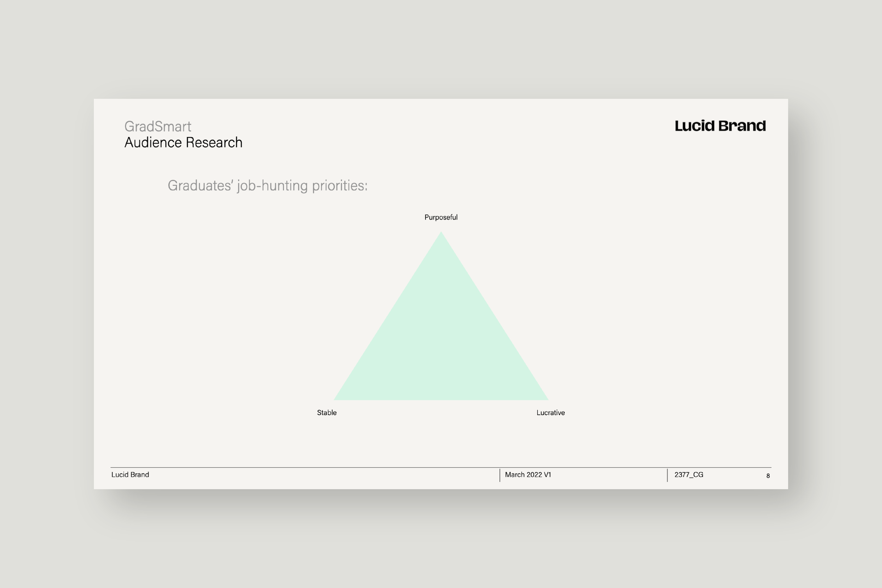This screenshot has width=882, height=588.
Task: Select the March 2022 V1 footer text
Action: (x=528, y=475)
